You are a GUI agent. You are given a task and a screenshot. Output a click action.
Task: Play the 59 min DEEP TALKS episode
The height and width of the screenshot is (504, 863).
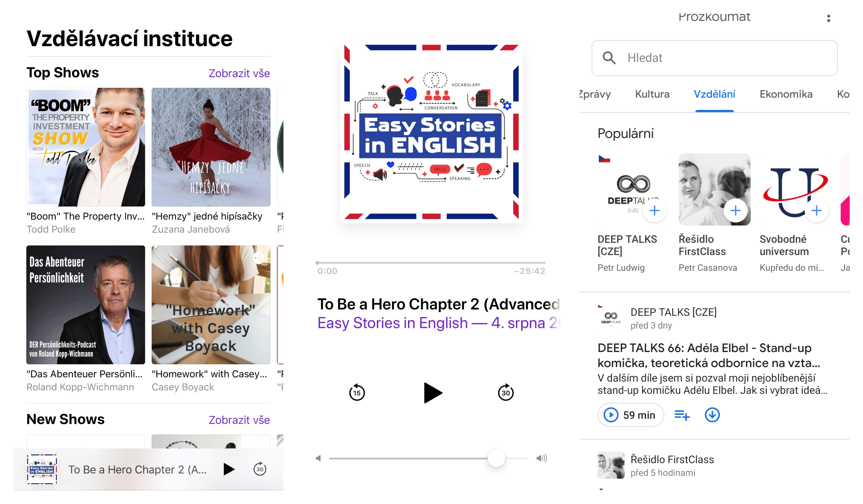[x=630, y=415]
